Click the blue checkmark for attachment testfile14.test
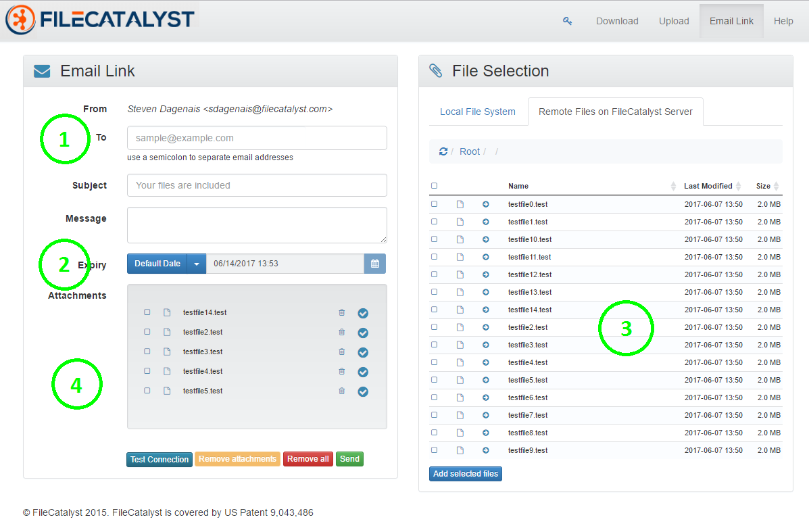Image resolution: width=809 pixels, height=532 pixels. tap(363, 313)
